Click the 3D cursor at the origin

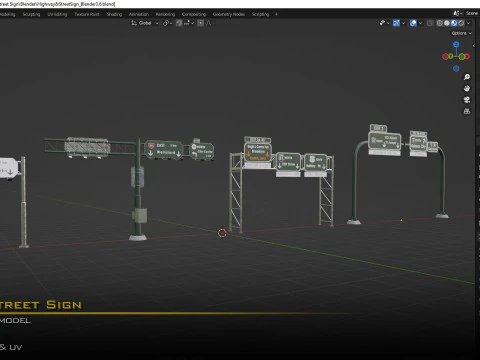tap(222, 233)
